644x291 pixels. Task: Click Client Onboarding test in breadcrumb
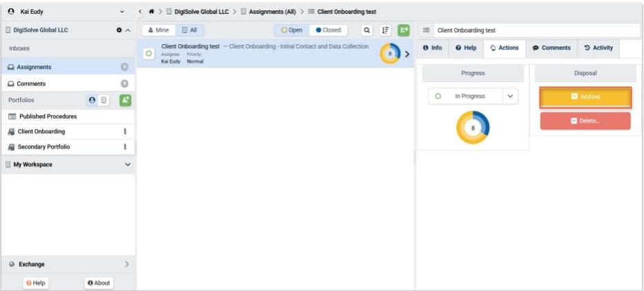point(347,12)
